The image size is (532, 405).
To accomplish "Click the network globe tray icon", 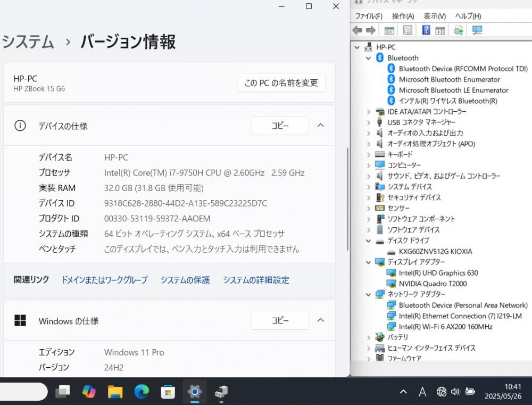I will coord(442,392).
